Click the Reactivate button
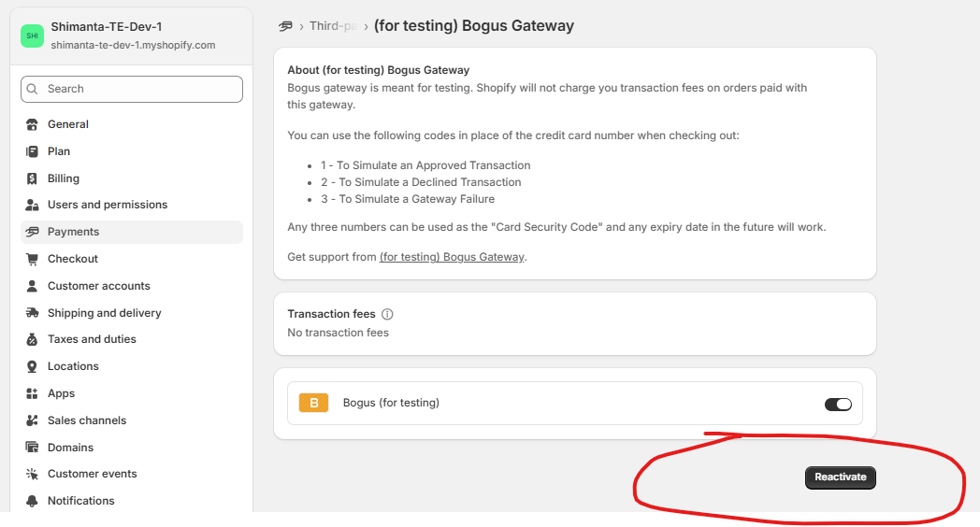Screen dimensions: 980x527 pyautogui.click(x=840, y=477)
